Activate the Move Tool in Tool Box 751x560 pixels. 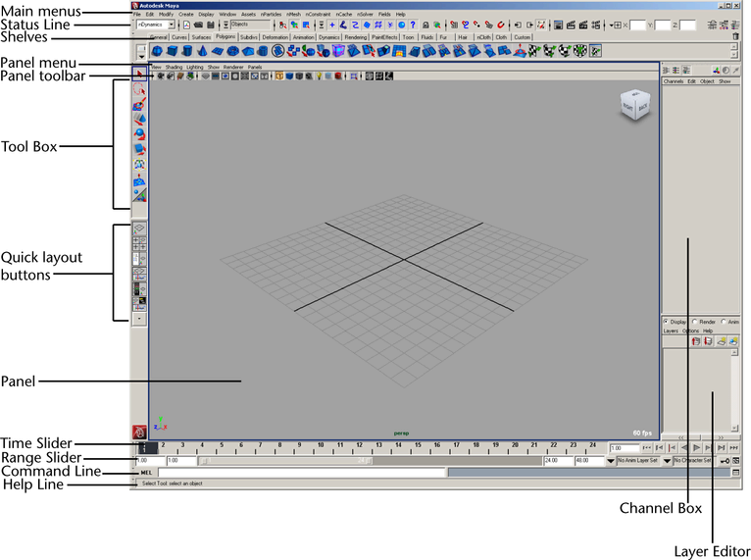pos(139,119)
